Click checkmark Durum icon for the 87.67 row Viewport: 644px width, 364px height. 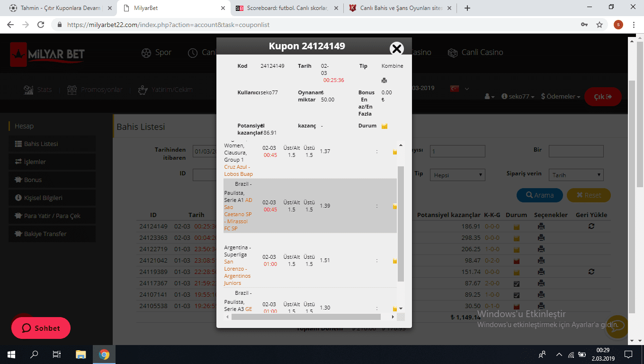pos(517,284)
